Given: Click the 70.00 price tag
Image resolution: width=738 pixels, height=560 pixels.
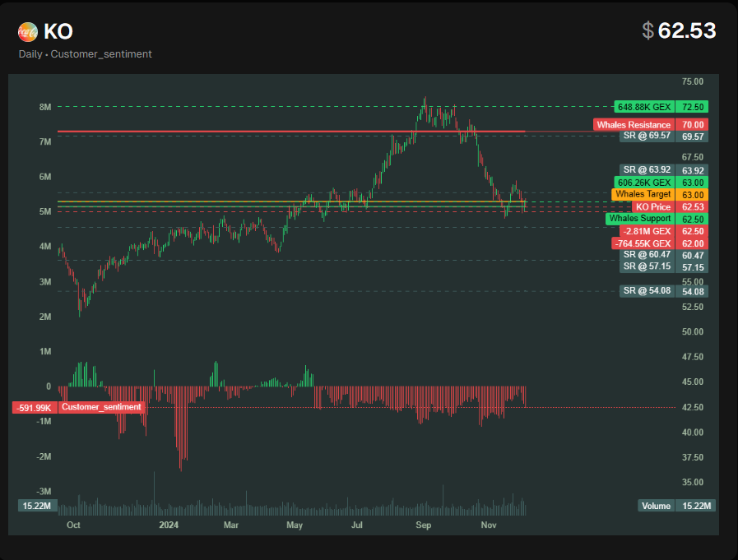Looking at the screenshot, I should pyautogui.click(x=692, y=125).
